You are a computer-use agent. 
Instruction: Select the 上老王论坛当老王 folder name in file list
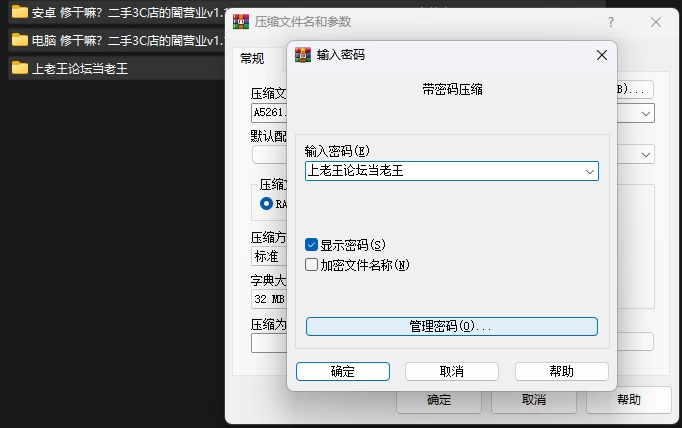80,68
